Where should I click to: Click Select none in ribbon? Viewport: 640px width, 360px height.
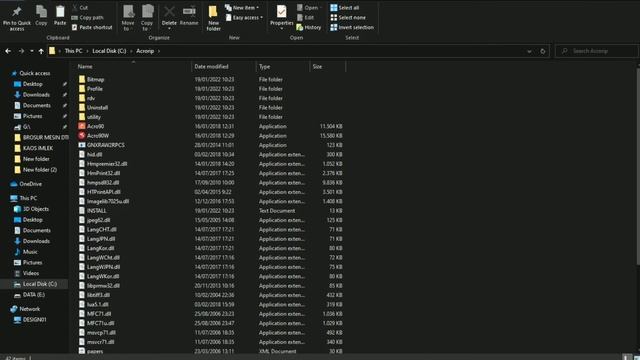point(348,18)
